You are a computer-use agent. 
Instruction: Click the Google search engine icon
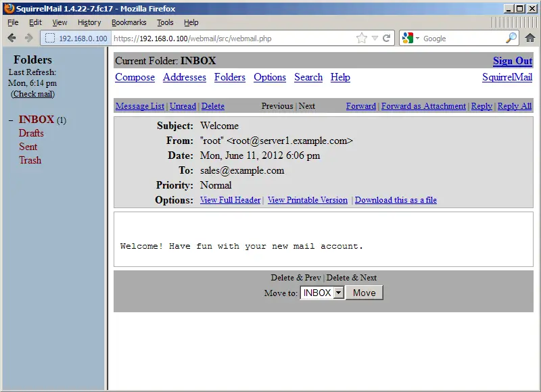407,39
